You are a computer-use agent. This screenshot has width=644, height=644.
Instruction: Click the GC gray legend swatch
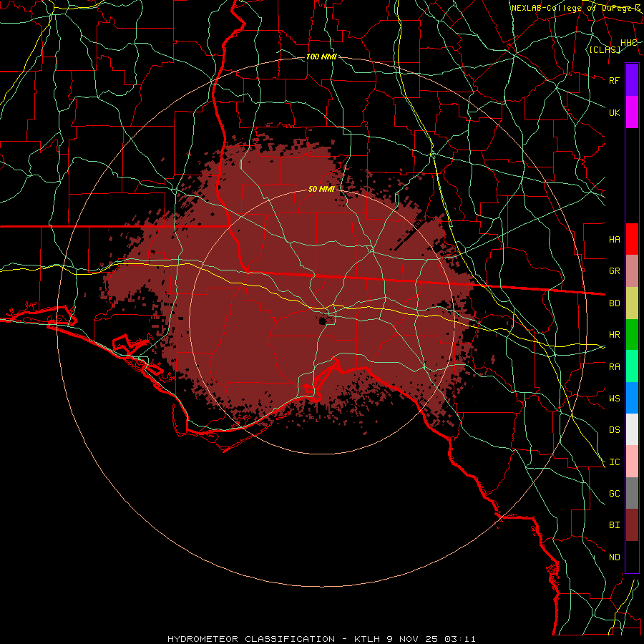pos(632,493)
